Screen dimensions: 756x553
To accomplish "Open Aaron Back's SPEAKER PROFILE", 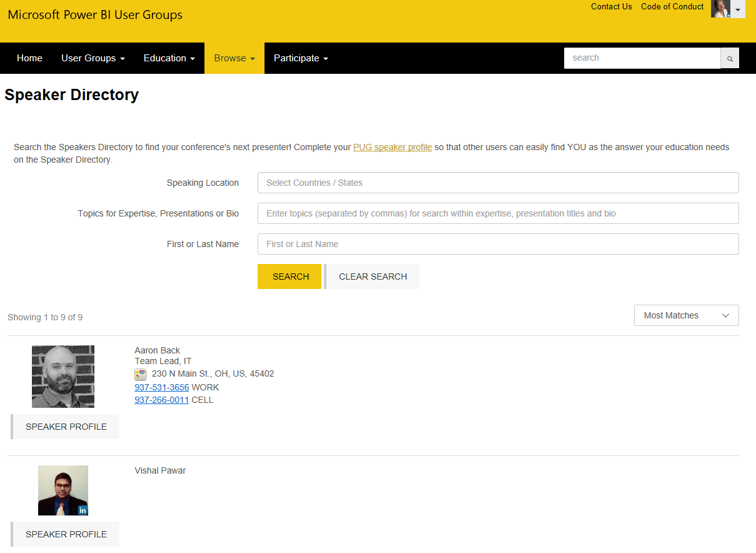I will pos(66,427).
